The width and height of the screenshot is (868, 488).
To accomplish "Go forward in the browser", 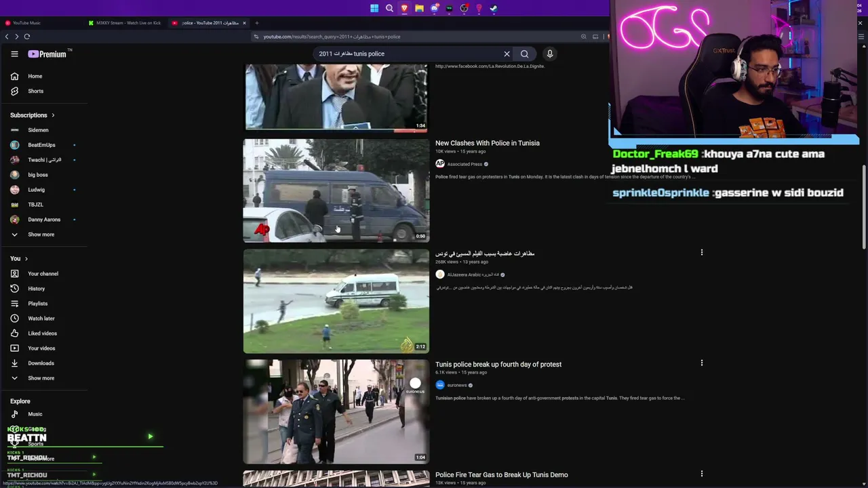I will point(17,37).
